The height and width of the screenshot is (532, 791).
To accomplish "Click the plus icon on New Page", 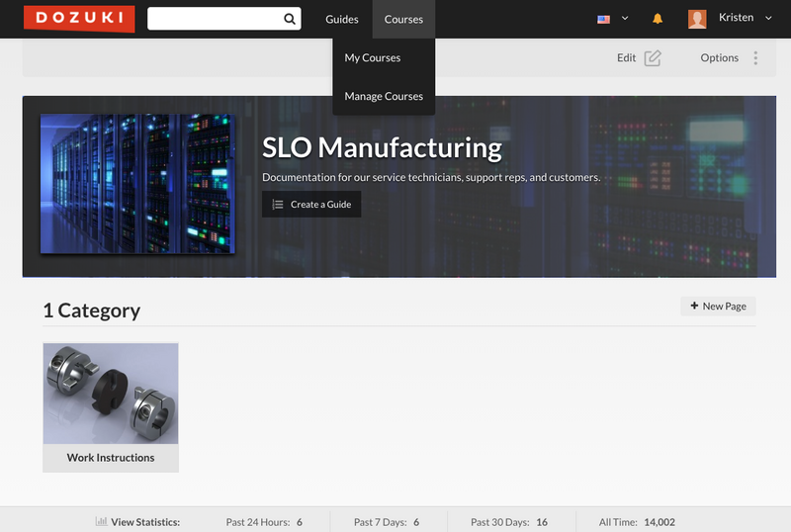I will point(694,306).
